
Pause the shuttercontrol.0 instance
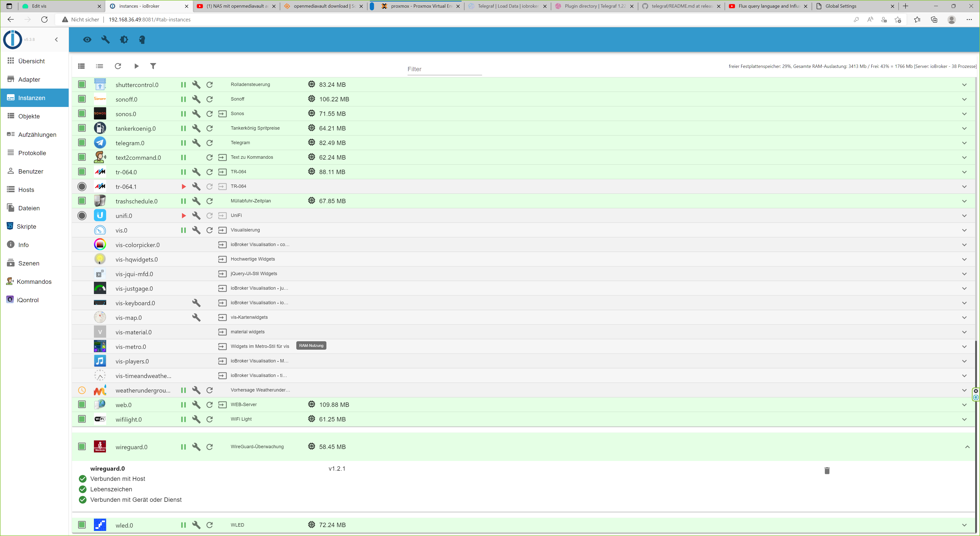pyautogui.click(x=183, y=85)
